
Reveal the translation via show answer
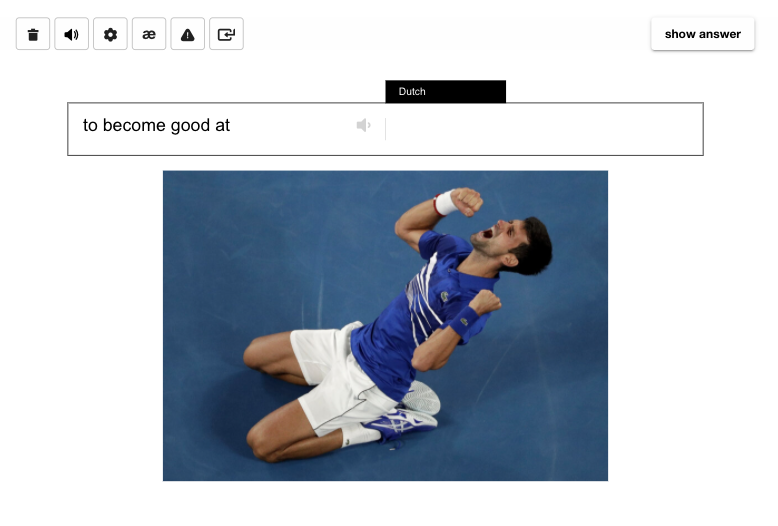click(703, 34)
